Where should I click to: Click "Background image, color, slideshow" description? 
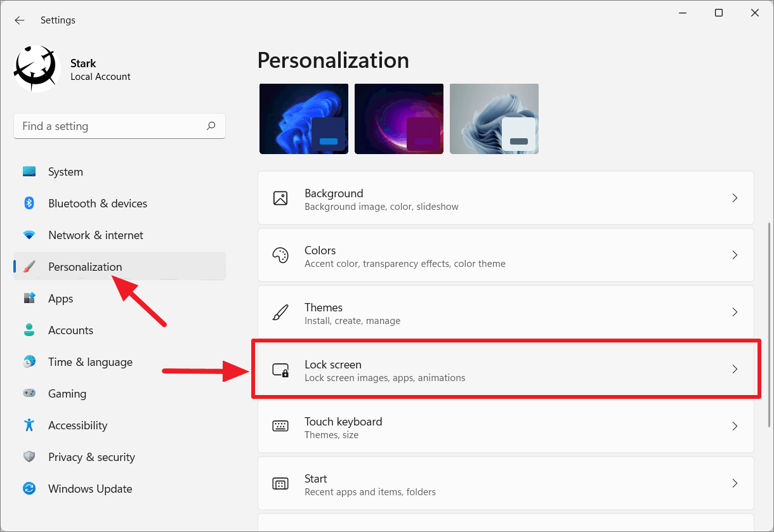point(381,207)
